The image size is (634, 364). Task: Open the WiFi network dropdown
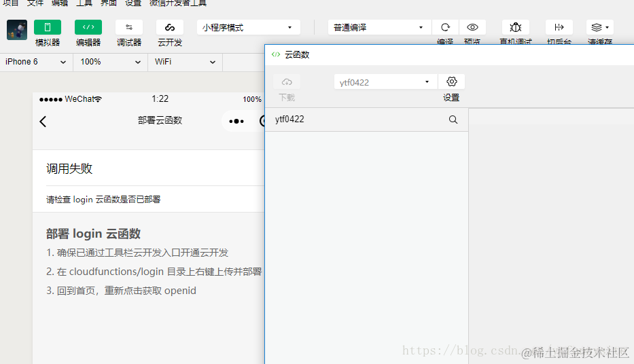coord(185,62)
